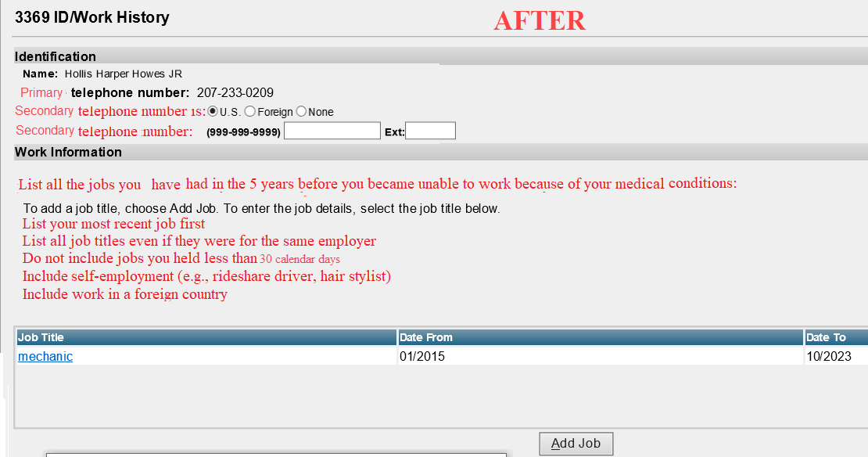The image size is (868, 457).
Task: Select the U.S. telephone radio button
Action: pyautogui.click(x=213, y=111)
